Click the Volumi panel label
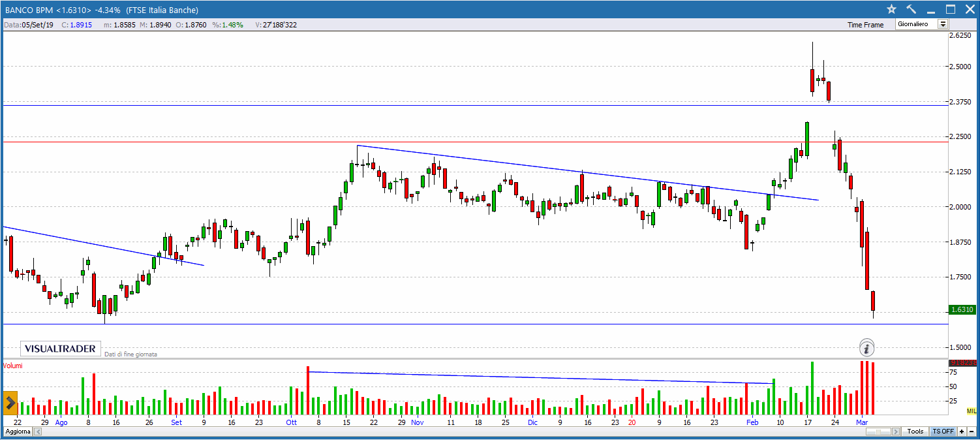980x440 pixels. pyautogui.click(x=13, y=366)
